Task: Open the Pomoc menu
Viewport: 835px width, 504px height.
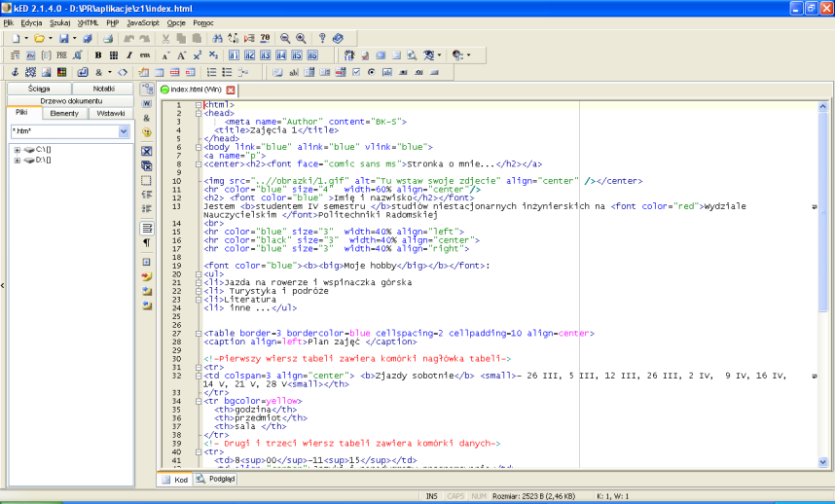Action: 203,23
